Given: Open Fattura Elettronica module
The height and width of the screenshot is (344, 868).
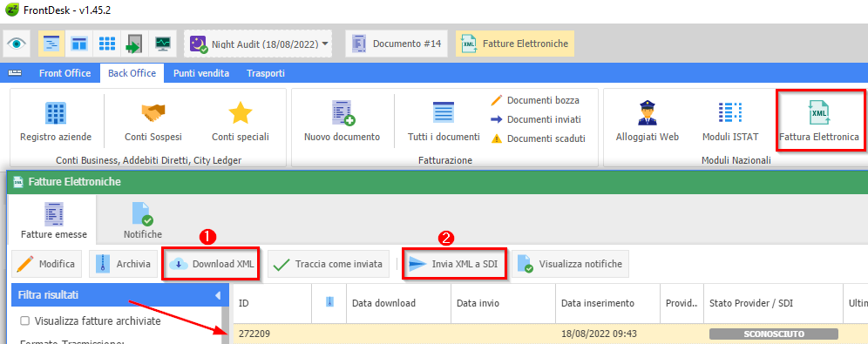Looking at the screenshot, I should (x=819, y=121).
